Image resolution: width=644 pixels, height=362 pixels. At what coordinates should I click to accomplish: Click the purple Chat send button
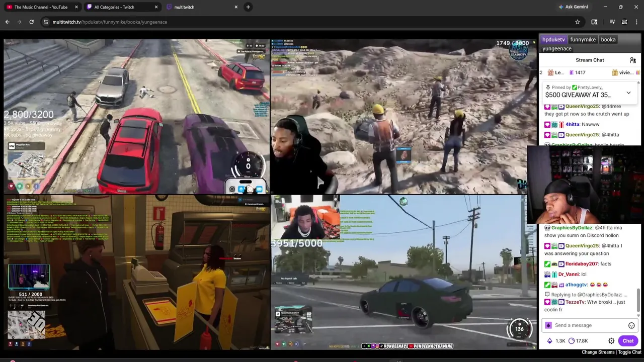pyautogui.click(x=628, y=341)
